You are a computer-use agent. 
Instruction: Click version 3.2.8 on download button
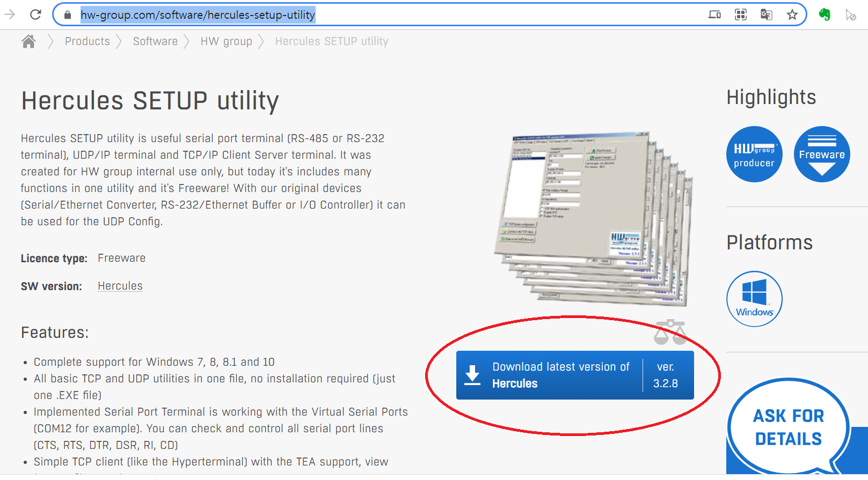666,375
